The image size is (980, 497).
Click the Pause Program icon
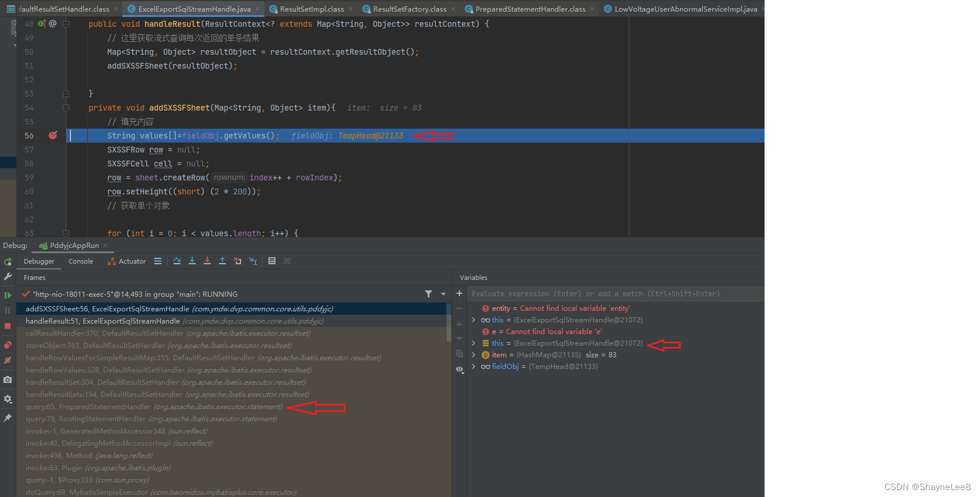pyautogui.click(x=8, y=311)
